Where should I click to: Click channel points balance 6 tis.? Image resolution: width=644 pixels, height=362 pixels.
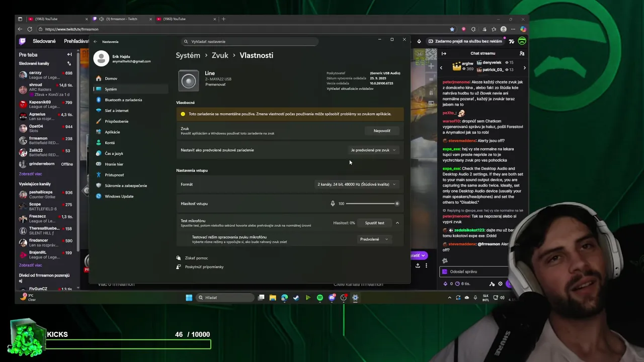(x=463, y=284)
